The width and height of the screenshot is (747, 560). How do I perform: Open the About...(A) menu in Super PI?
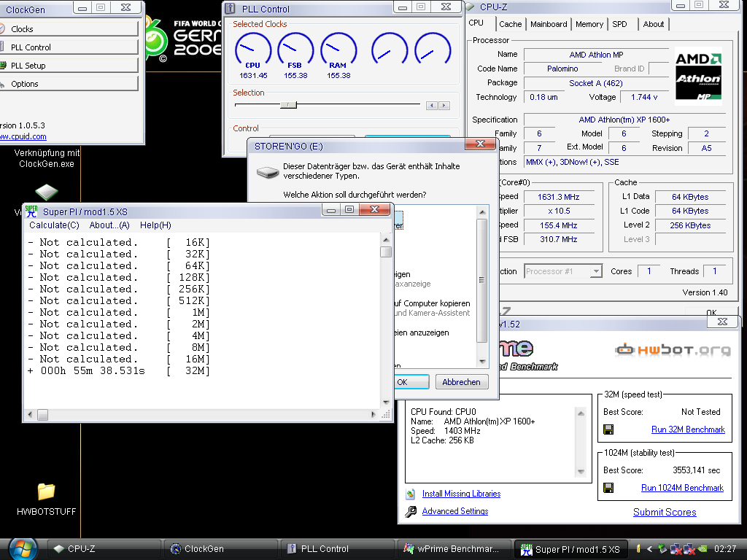(x=109, y=225)
